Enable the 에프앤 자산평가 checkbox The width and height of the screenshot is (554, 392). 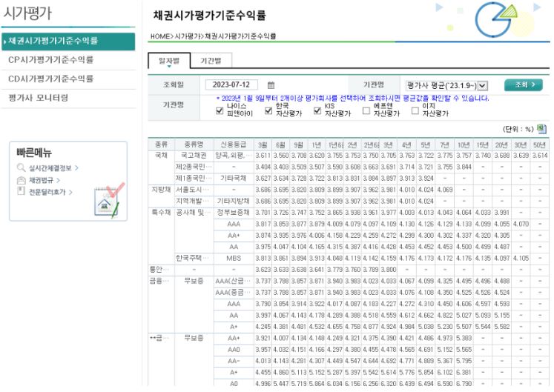[366, 111]
